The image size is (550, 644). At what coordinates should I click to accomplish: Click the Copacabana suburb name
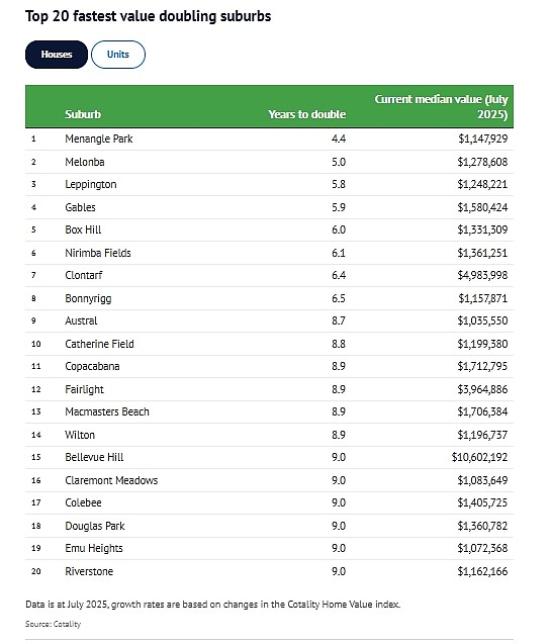(92, 366)
